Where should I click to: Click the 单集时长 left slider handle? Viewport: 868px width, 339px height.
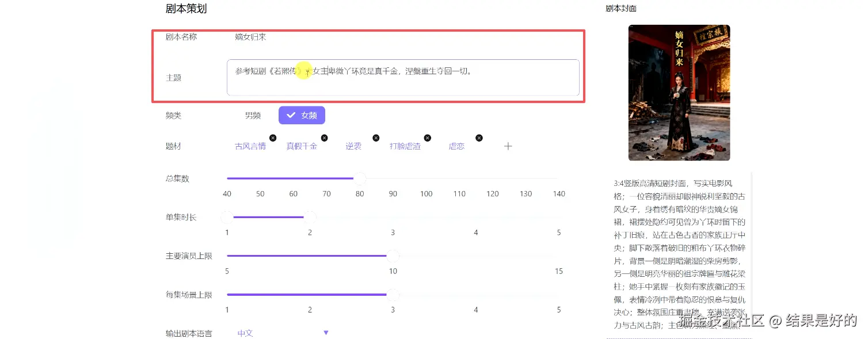(x=227, y=217)
